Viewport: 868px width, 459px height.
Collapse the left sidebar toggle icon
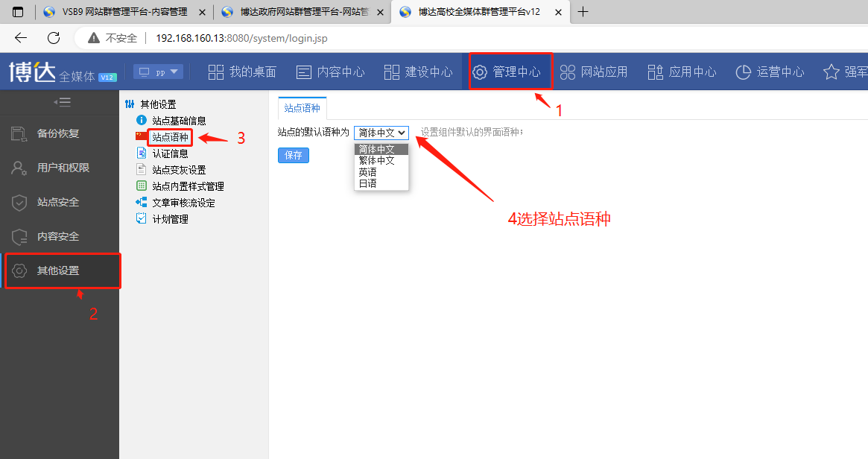[62, 102]
